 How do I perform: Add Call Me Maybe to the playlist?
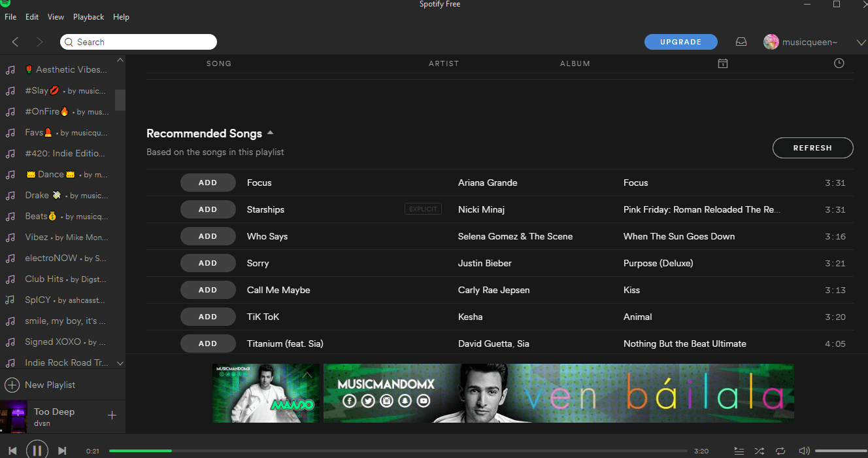[x=208, y=290]
